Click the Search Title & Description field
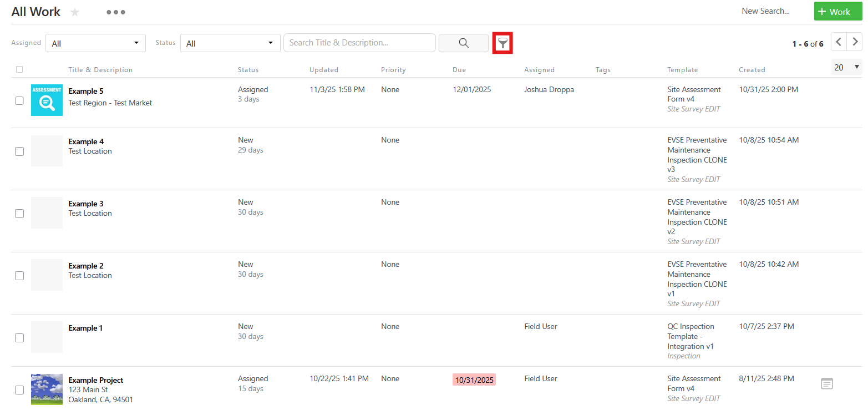 pos(359,43)
